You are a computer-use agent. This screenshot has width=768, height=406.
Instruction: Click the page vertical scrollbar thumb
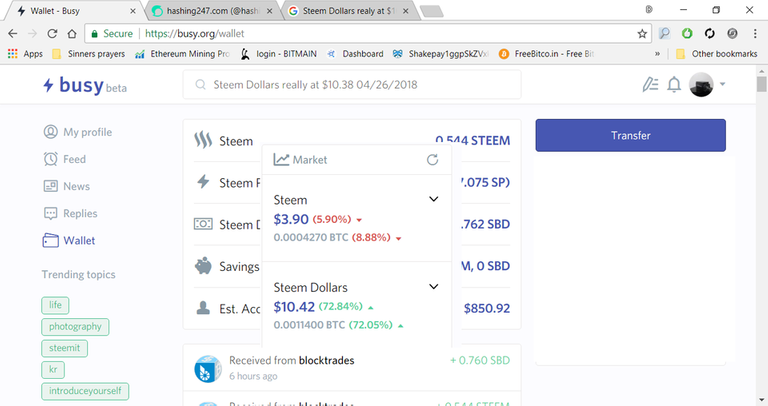coord(761,83)
